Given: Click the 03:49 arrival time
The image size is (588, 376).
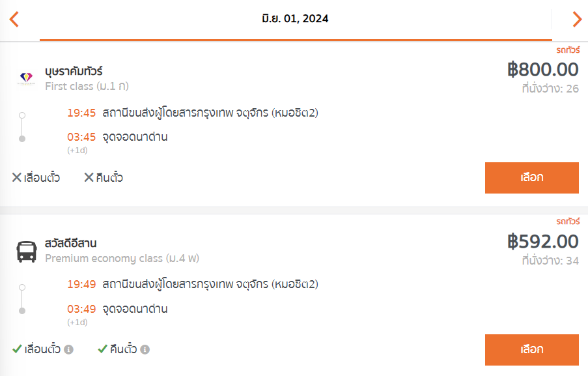Looking at the screenshot, I should [x=81, y=309].
